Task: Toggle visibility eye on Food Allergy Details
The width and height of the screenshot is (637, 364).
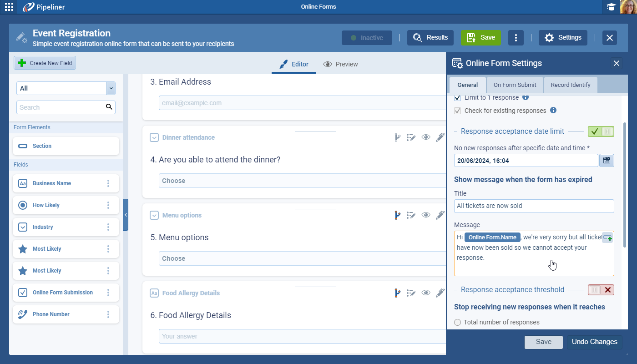Action: point(425,293)
